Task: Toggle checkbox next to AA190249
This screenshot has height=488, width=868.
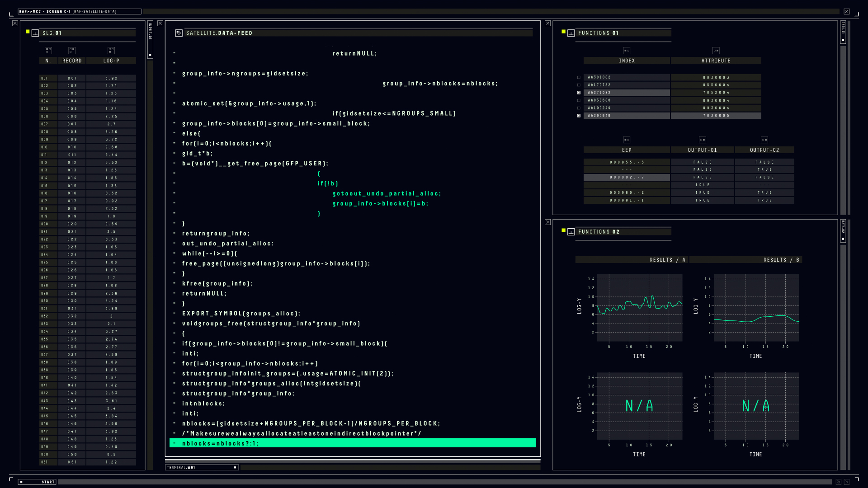Action: 579,108
